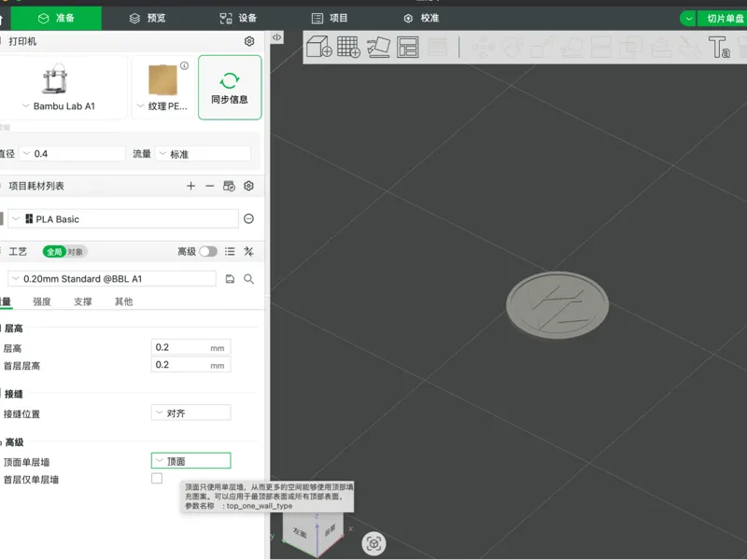Viewport: 747px width, 560px height.
Task: Select the Cut tool in toolbar
Action: pos(601,48)
